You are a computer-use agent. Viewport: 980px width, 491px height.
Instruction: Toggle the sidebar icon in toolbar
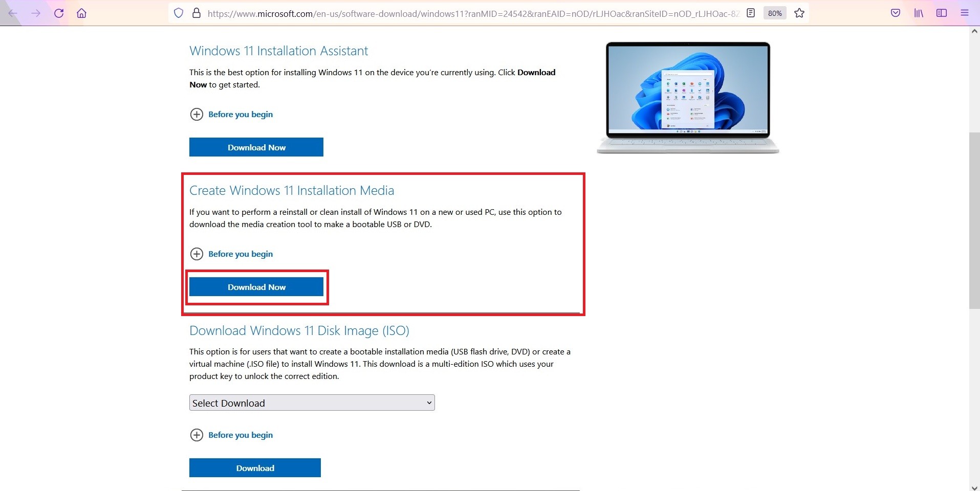[x=942, y=13]
